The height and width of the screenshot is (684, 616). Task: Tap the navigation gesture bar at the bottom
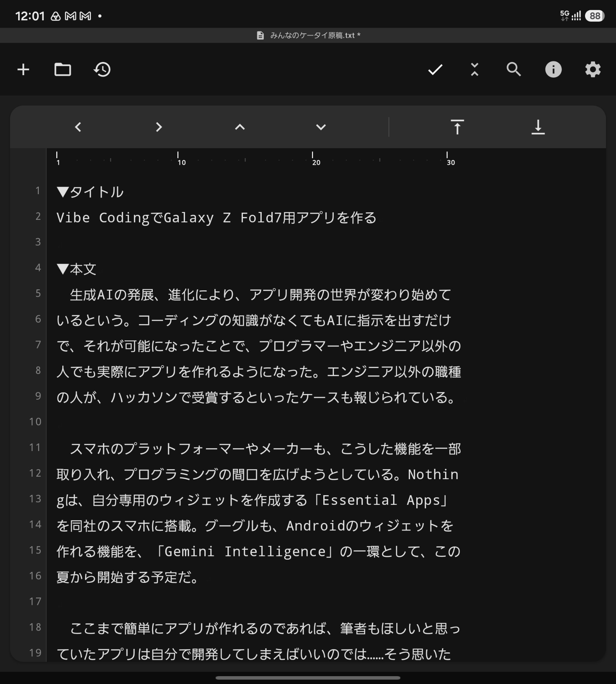(x=308, y=678)
